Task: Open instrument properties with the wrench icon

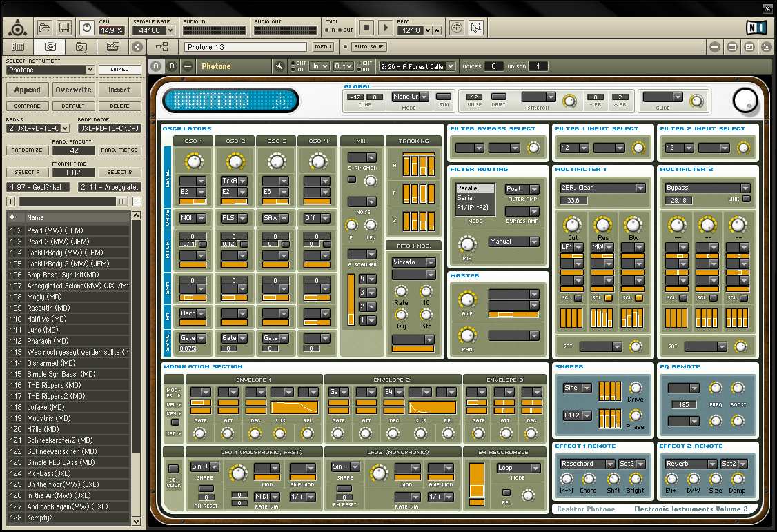Action: coord(279,66)
